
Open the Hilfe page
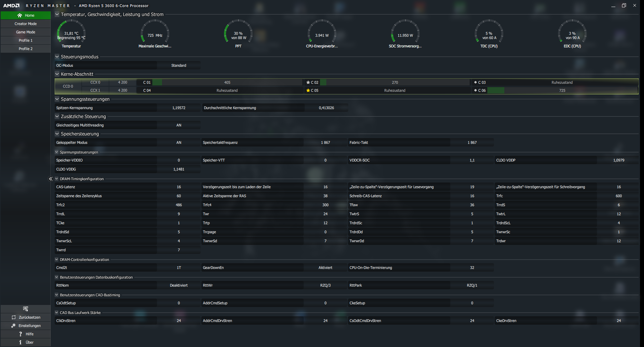(26, 334)
